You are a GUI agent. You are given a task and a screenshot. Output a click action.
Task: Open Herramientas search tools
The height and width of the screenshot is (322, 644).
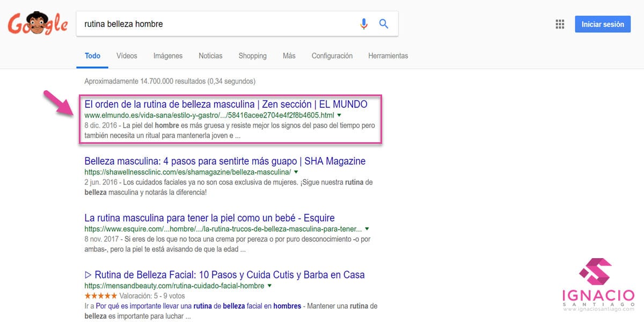pyautogui.click(x=388, y=56)
